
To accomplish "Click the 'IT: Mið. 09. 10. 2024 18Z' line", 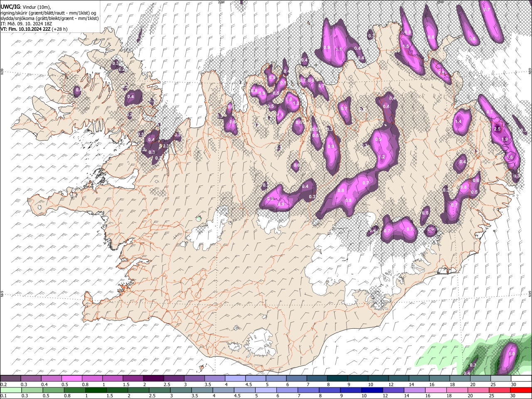I will (26, 24).
